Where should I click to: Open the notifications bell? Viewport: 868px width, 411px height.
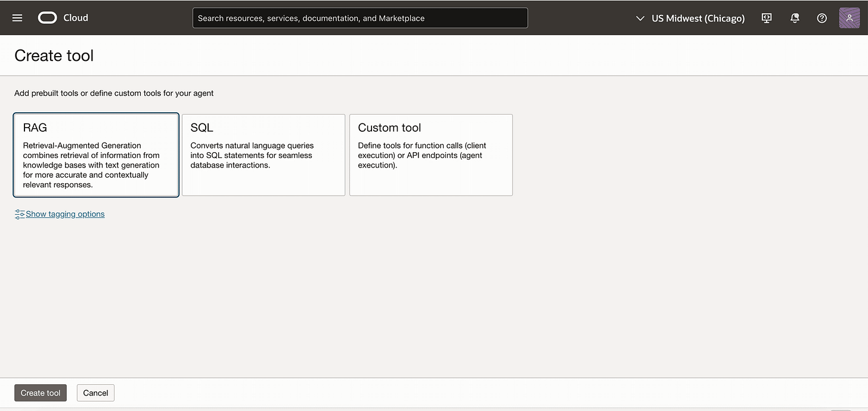795,18
